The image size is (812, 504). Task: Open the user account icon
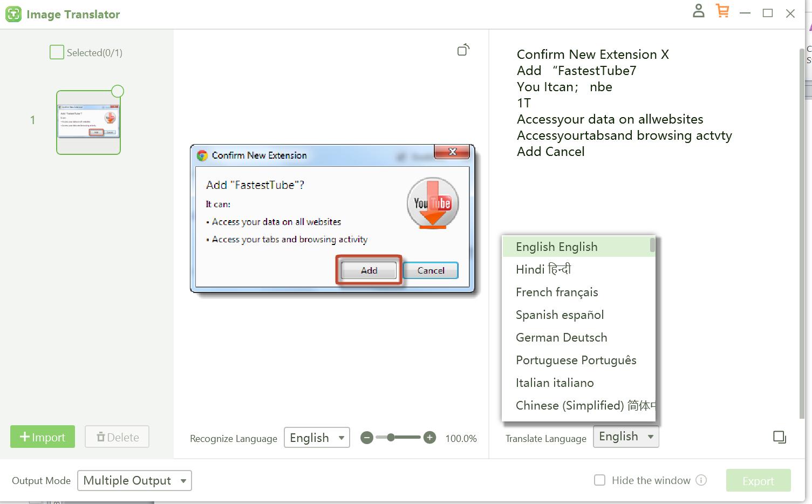coord(698,11)
